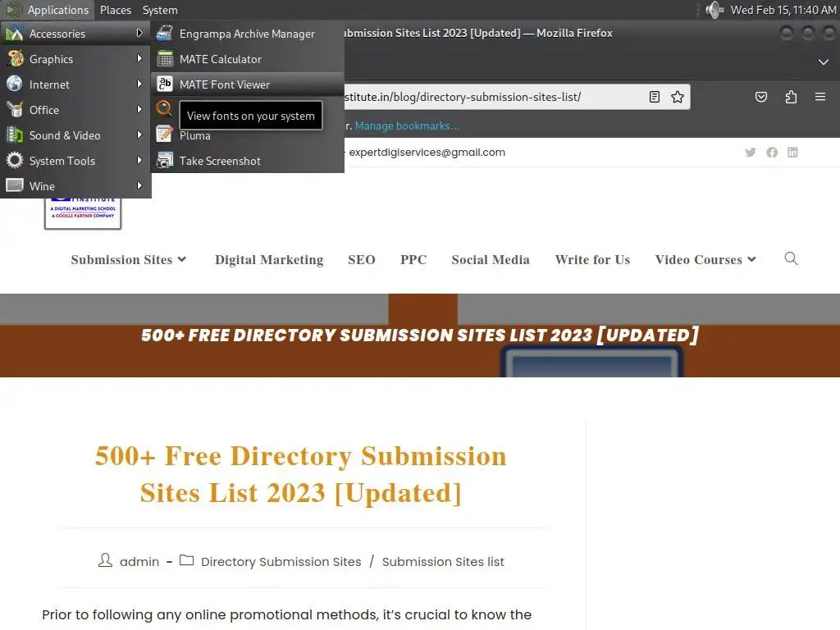Click the Office category icon
The image size is (840, 630).
15,109
